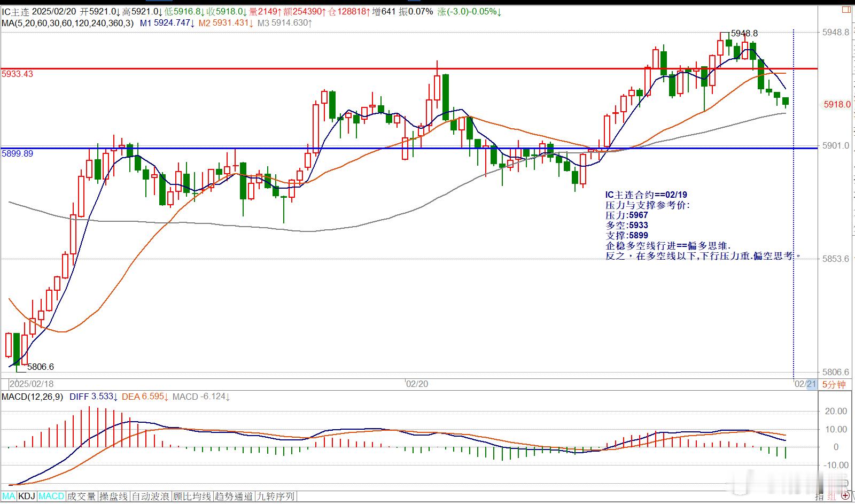Select the red resistance line at 5933.43
Screen dimensions: 855x504
pos(409,69)
